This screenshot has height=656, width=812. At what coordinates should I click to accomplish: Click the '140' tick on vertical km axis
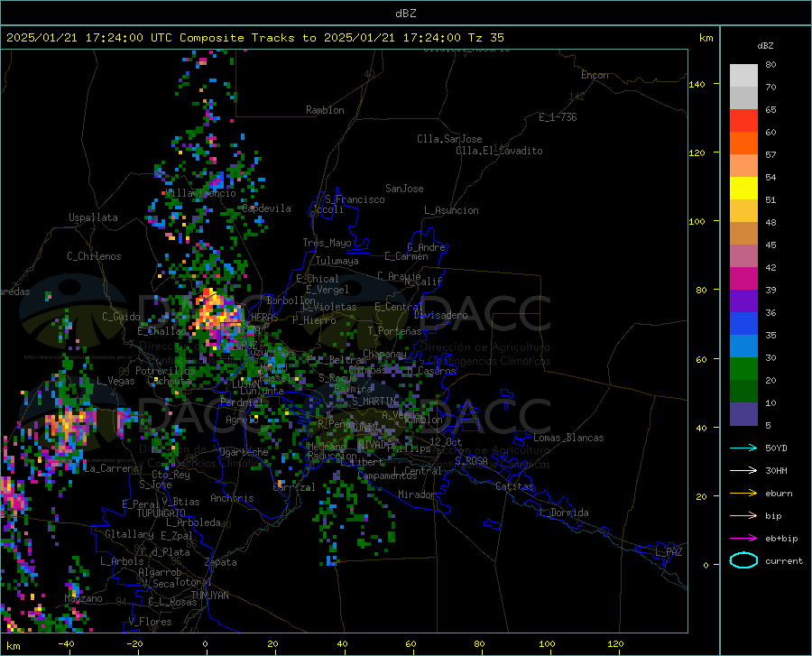(697, 84)
